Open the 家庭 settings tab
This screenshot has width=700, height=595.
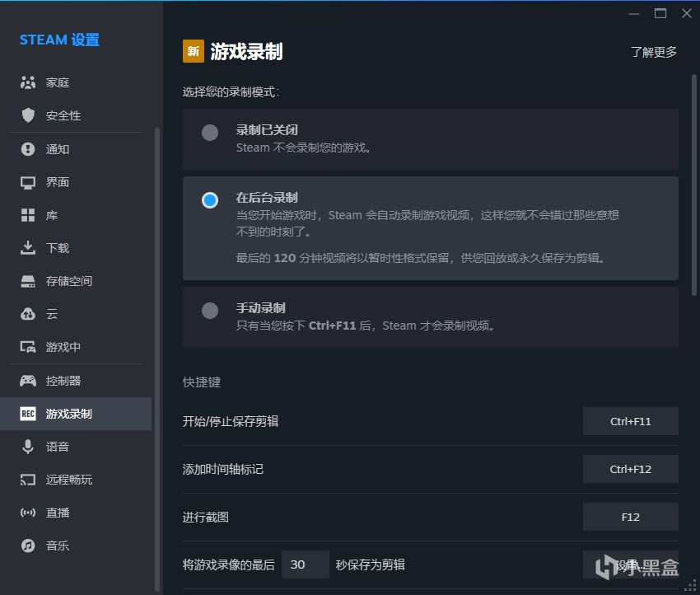pyautogui.click(x=76, y=82)
